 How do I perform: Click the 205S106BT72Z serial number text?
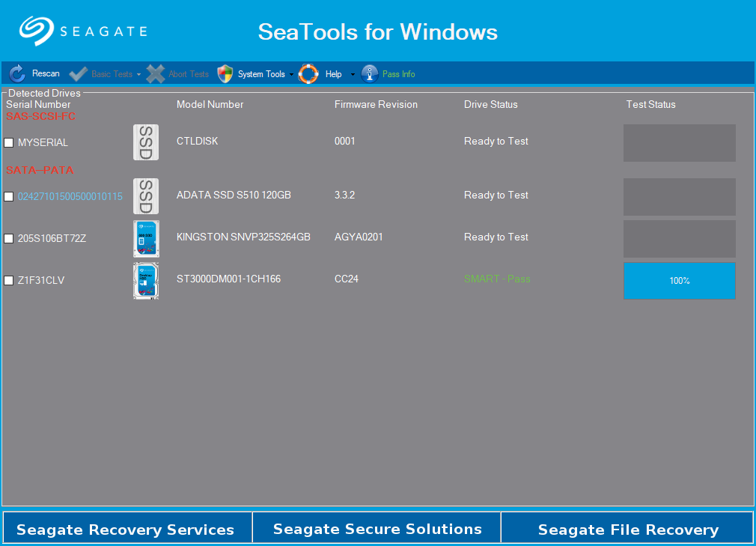point(52,238)
